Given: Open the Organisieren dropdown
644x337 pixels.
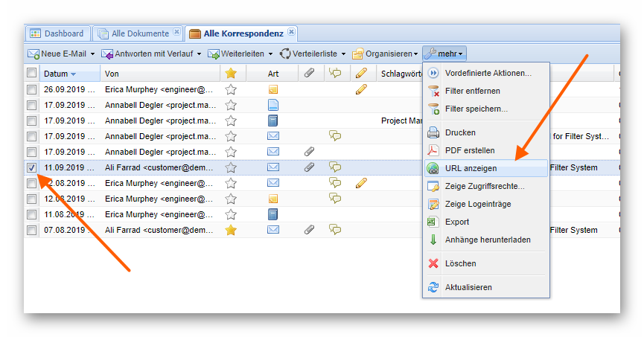Looking at the screenshot, I should [x=385, y=54].
